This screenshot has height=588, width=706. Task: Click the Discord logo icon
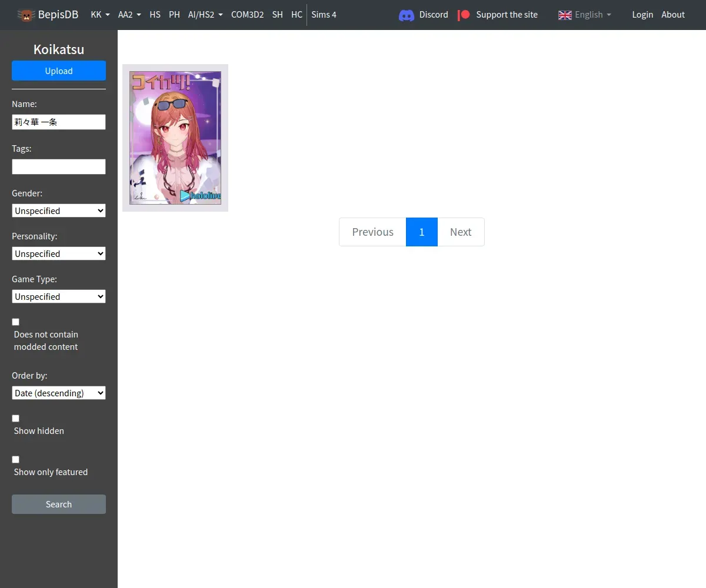[407, 15]
